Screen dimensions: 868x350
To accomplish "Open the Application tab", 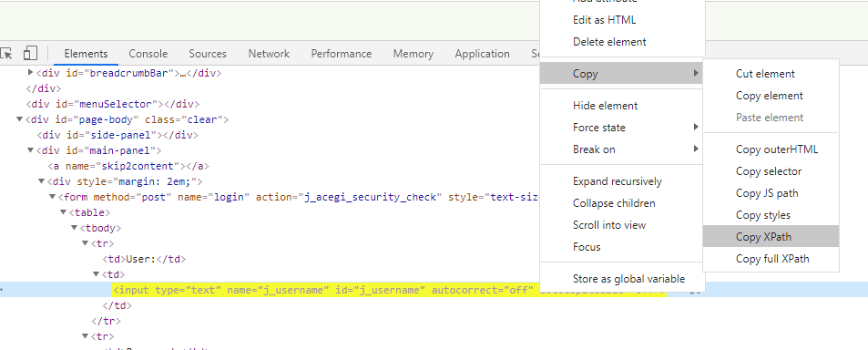I will point(482,54).
